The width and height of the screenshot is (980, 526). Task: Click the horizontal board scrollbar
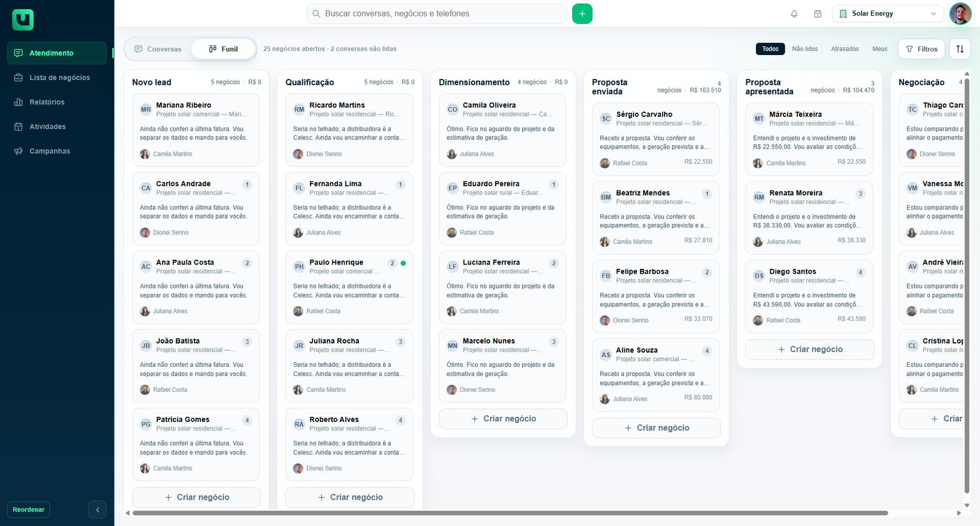[x=510, y=513]
